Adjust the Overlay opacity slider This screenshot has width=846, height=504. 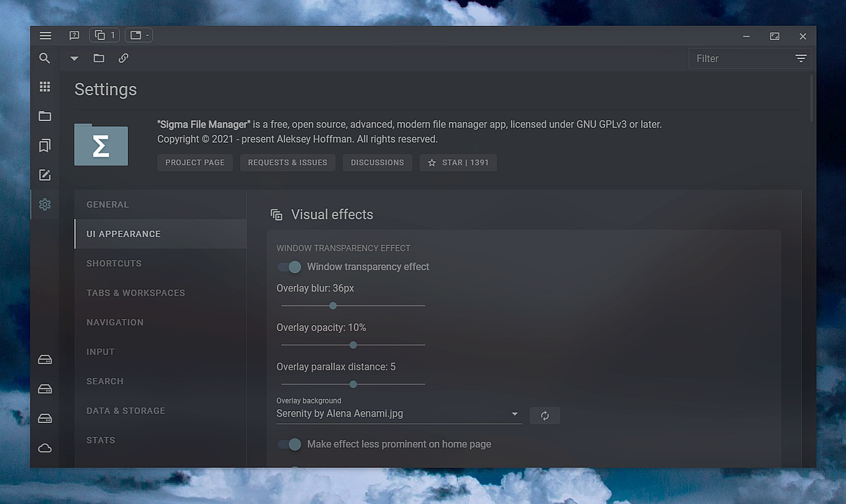tap(353, 345)
